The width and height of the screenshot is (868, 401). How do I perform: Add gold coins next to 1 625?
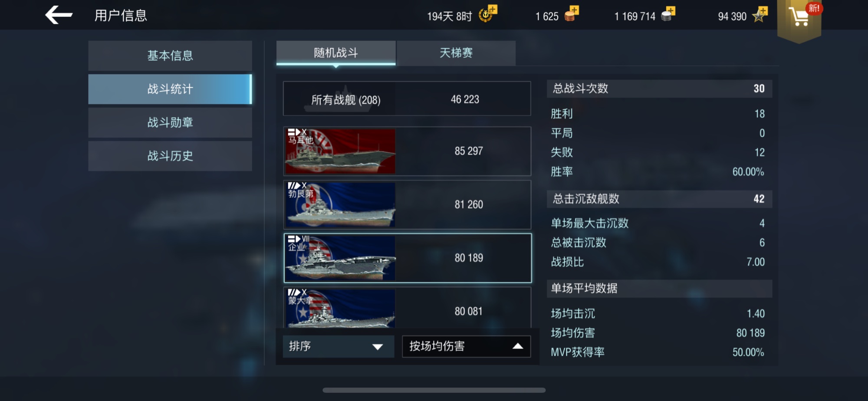pos(572,14)
